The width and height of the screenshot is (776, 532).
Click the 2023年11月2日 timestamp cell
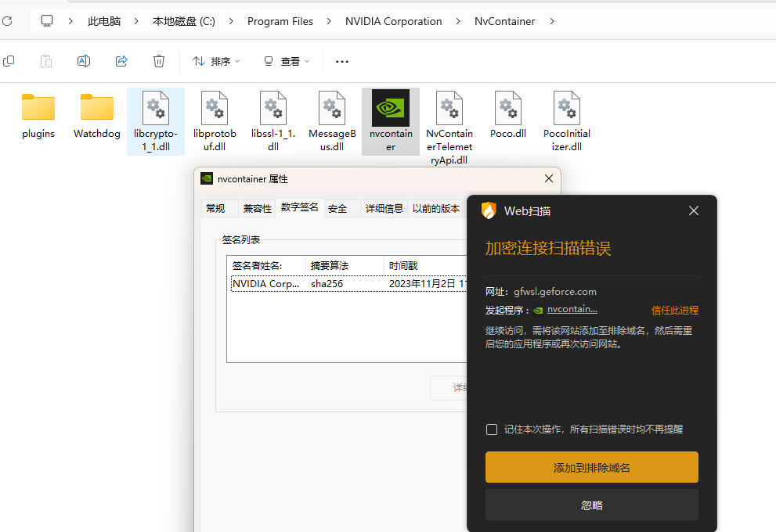428,284
